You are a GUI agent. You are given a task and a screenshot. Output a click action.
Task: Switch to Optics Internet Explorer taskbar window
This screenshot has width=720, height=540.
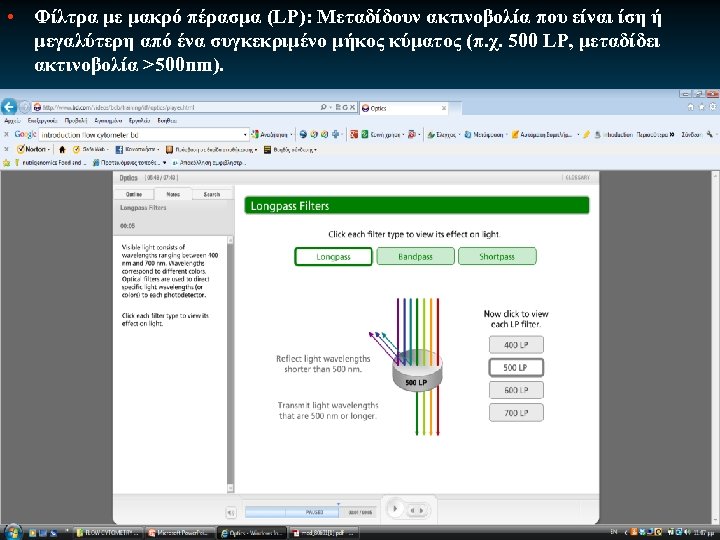[x=252, y=533]
